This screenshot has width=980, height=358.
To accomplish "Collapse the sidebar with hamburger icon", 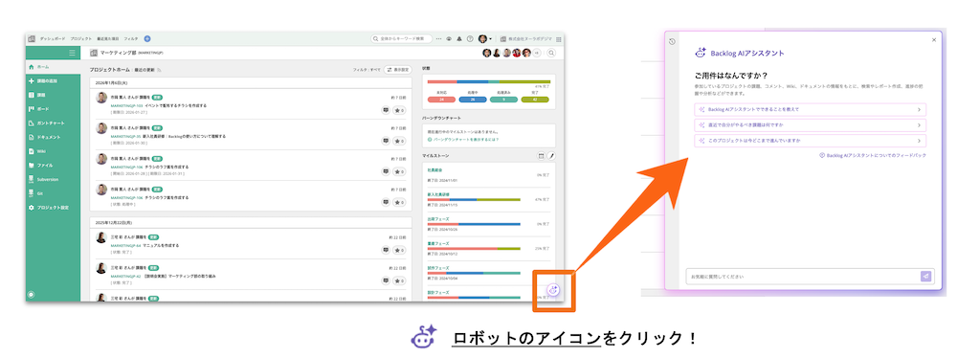I will click(72, 53).
